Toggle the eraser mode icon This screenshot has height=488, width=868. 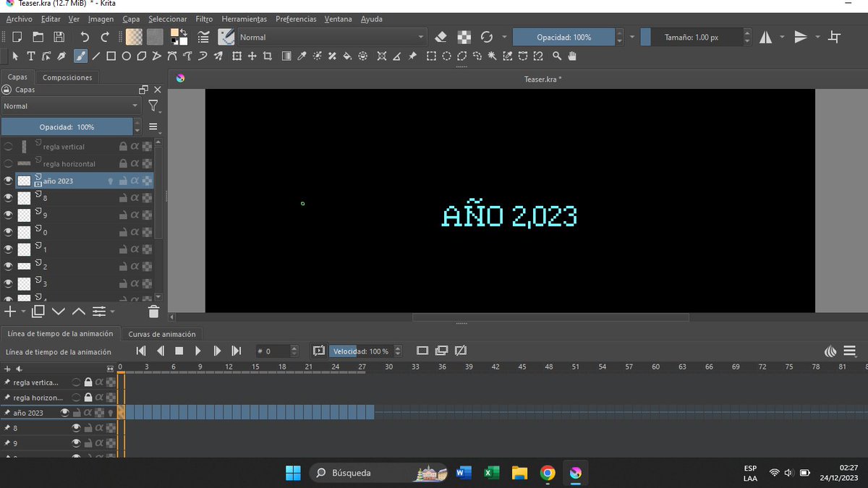tap(441, 37)
